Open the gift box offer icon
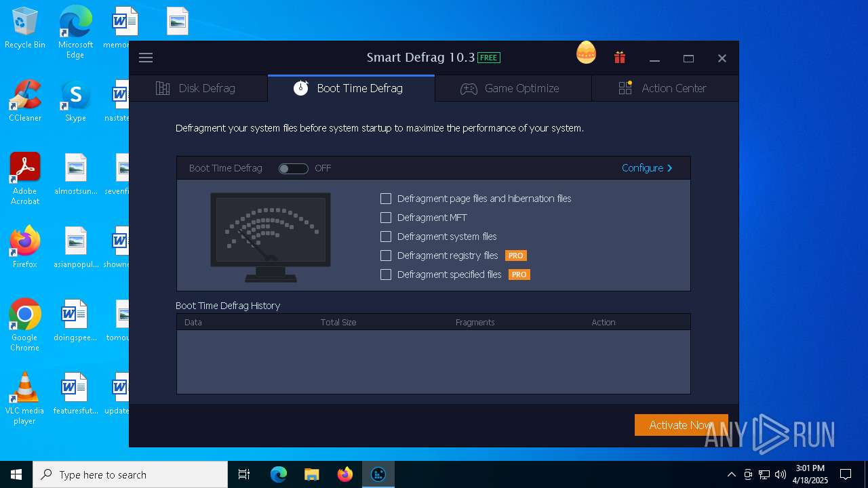The image size is (868, 488). [620, 58]
